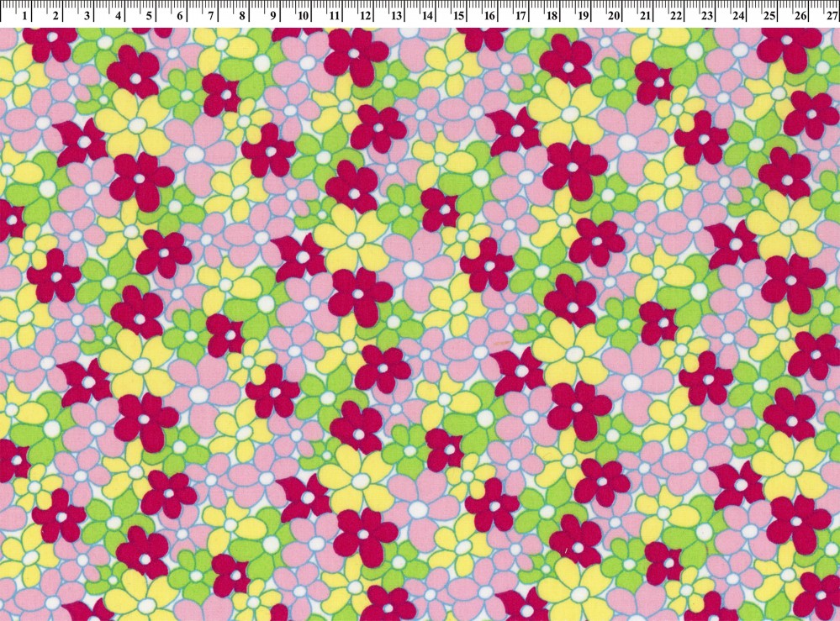Click the ruler number 1
This screenshot has width=840, height=621.
coord(25,16)
